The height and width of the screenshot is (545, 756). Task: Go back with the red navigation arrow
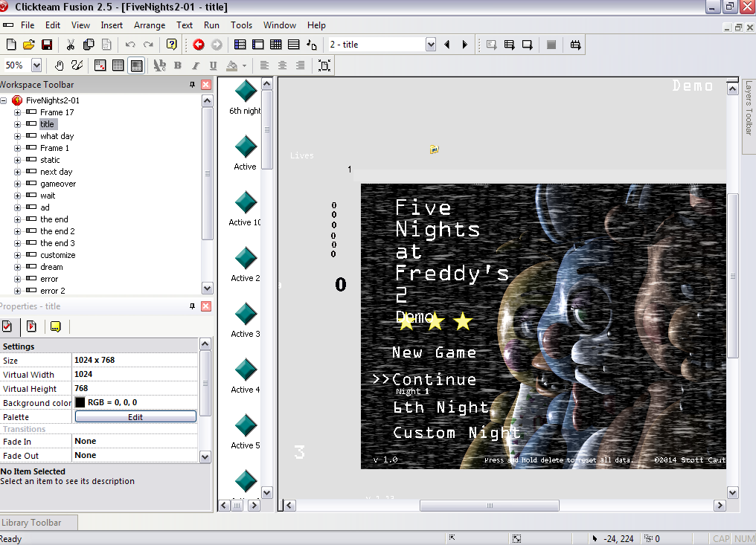[x=196, y=44]
